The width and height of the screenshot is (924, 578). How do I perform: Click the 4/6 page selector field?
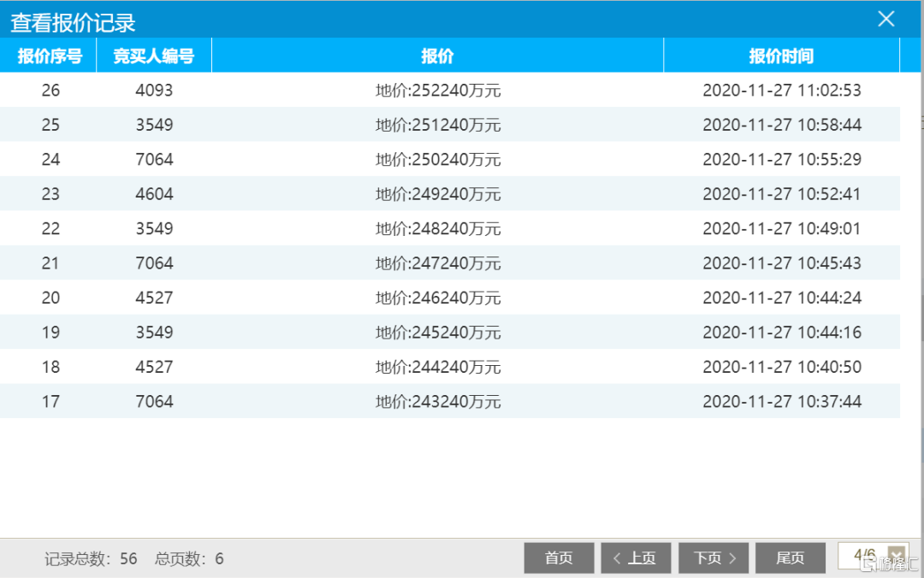click(x=862, y=556)
